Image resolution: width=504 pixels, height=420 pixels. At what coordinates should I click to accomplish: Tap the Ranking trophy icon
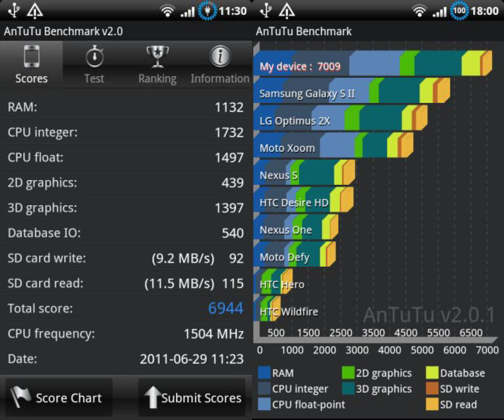click(x=157, y=57)
